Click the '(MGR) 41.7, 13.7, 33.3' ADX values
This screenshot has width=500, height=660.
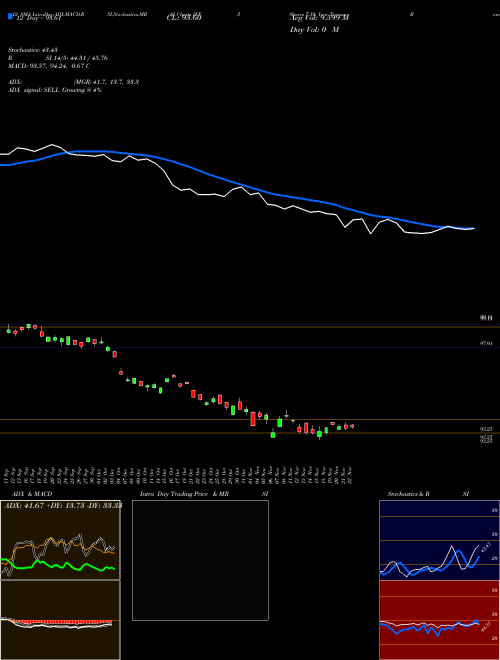click(x=106, y=82)
